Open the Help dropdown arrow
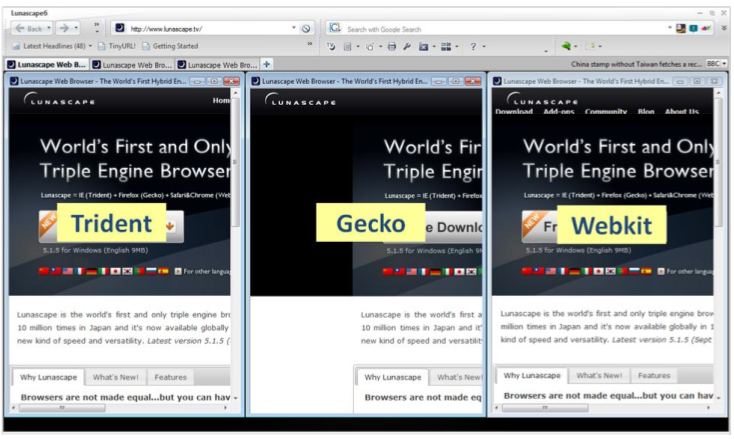The image size is (734, 439). (484, 46)
